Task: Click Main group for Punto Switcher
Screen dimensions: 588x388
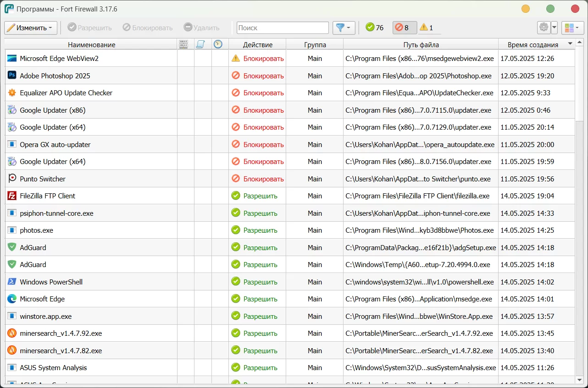Action: coord(315,179)
